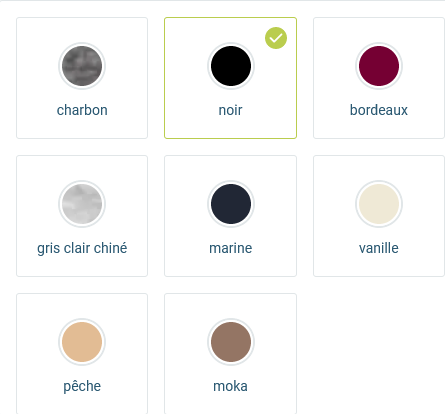Select the charbon gray swatch circle
This screenshot has height=414, width=445.
click(82, 66)
